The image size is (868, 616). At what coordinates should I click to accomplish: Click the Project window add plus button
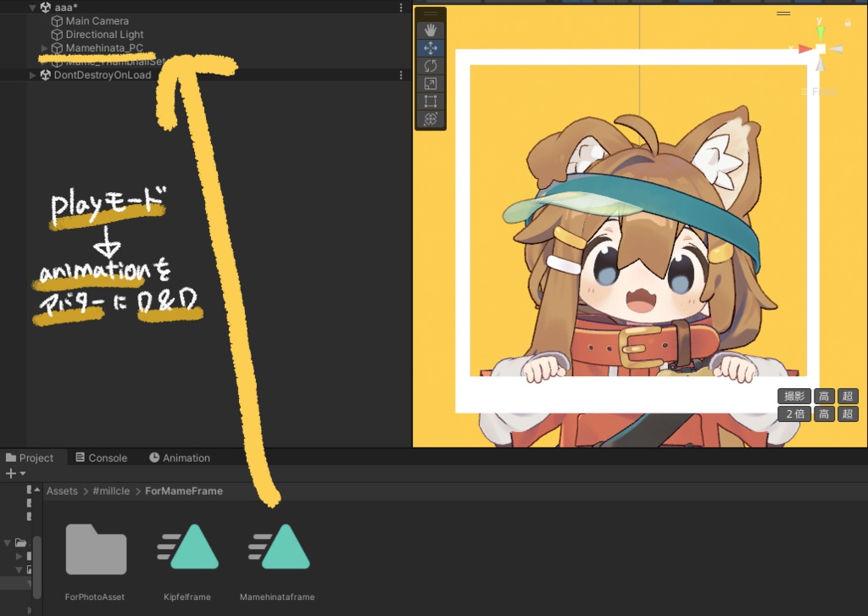10,473
